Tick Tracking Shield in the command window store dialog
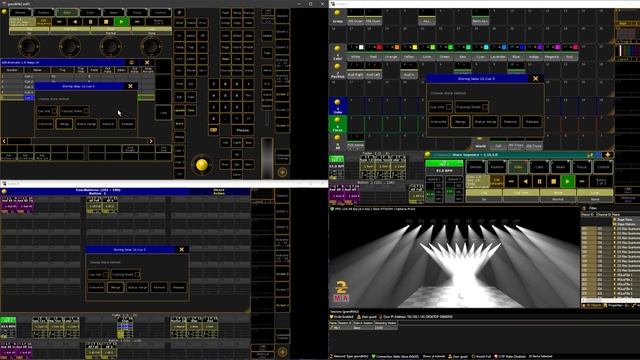 point(86,111)
